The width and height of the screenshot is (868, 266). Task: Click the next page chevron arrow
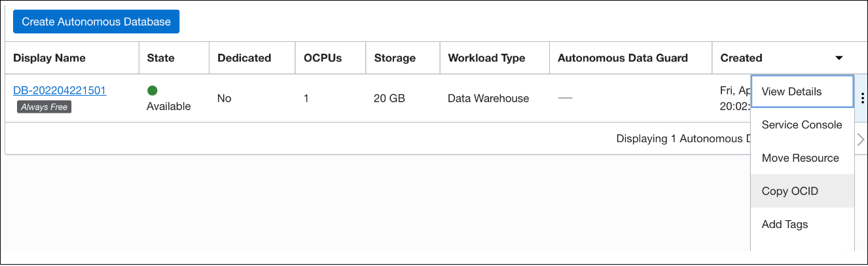click(x=861, y=139)
